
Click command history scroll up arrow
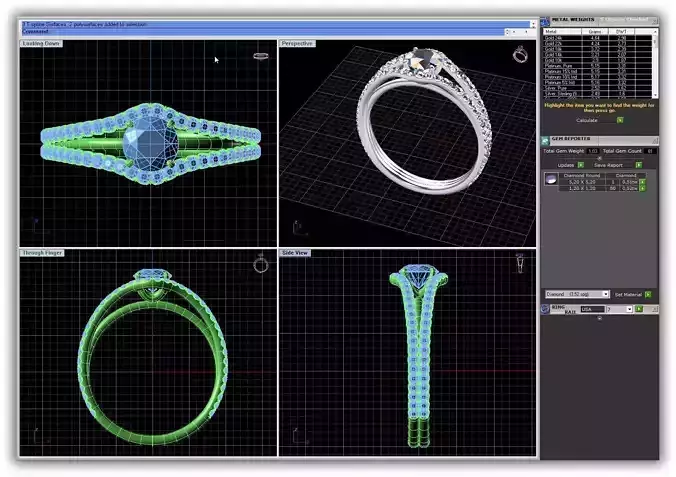533,24
